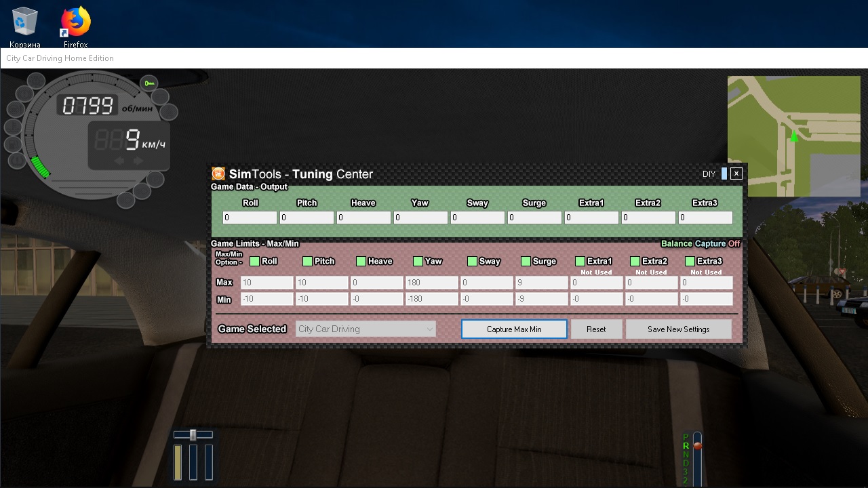Click the light blue minimize button beside DIY
This screenshot has height=488, width=868.
pyautogui.click(x=724, y=174)
